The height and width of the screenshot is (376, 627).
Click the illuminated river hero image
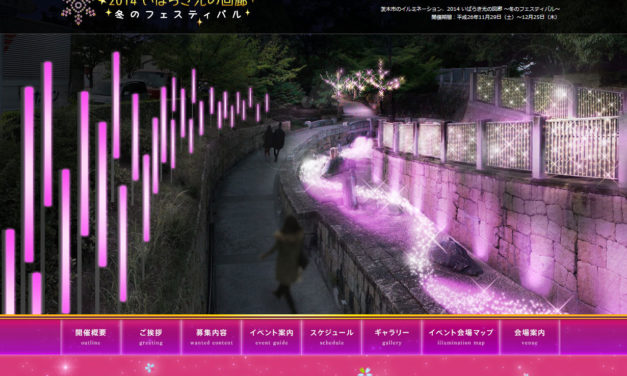314,174
